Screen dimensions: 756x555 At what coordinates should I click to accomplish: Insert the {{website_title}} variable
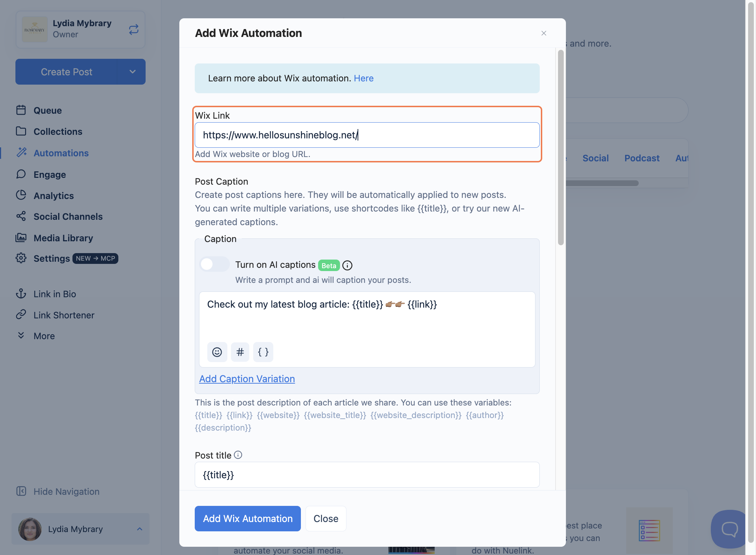coord(335,415)
